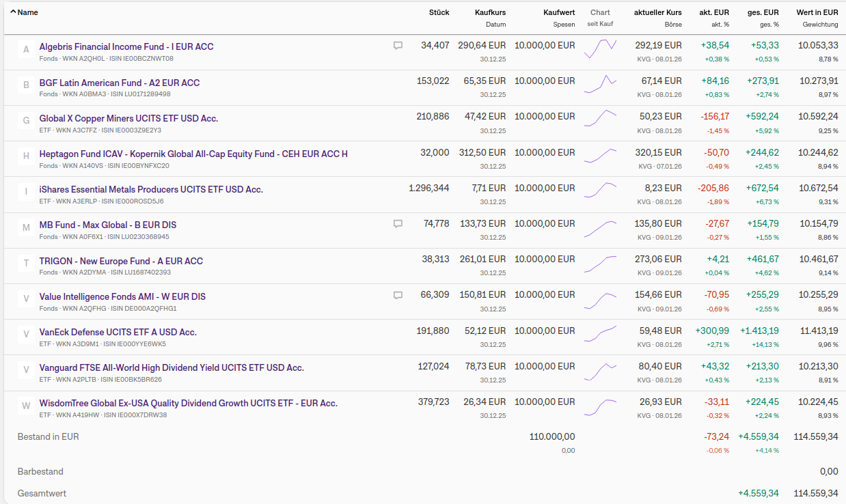The height and width of the screenshot is (504, 846).
Task: Click the 'H' badge next to Heptagon Fund
Action: point(26,156)
